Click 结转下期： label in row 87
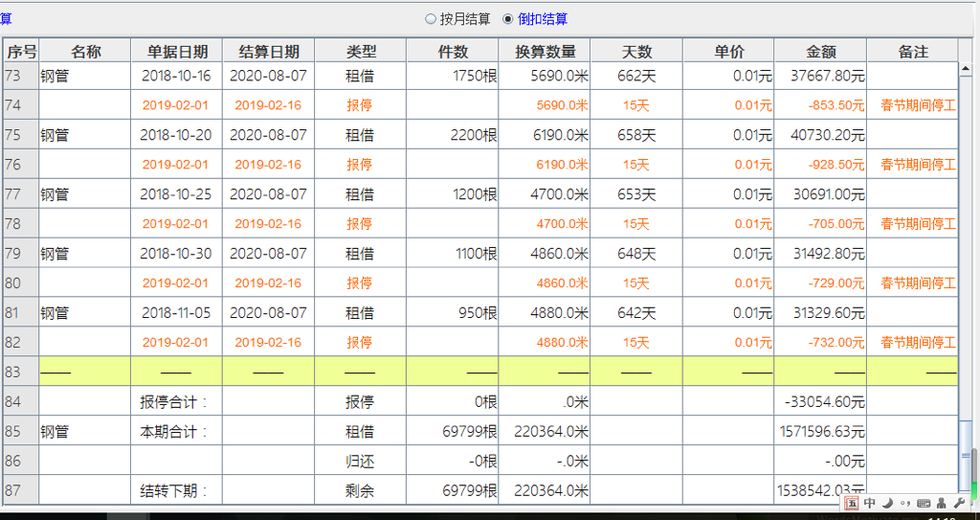Viewport: 980px width, 520px height. pos(177,490)
